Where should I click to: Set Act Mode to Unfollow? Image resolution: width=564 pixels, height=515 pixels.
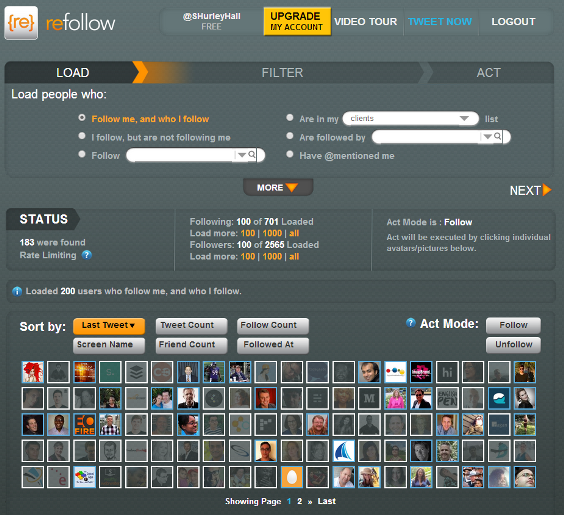pyautogui.click(x=513, y=345)
